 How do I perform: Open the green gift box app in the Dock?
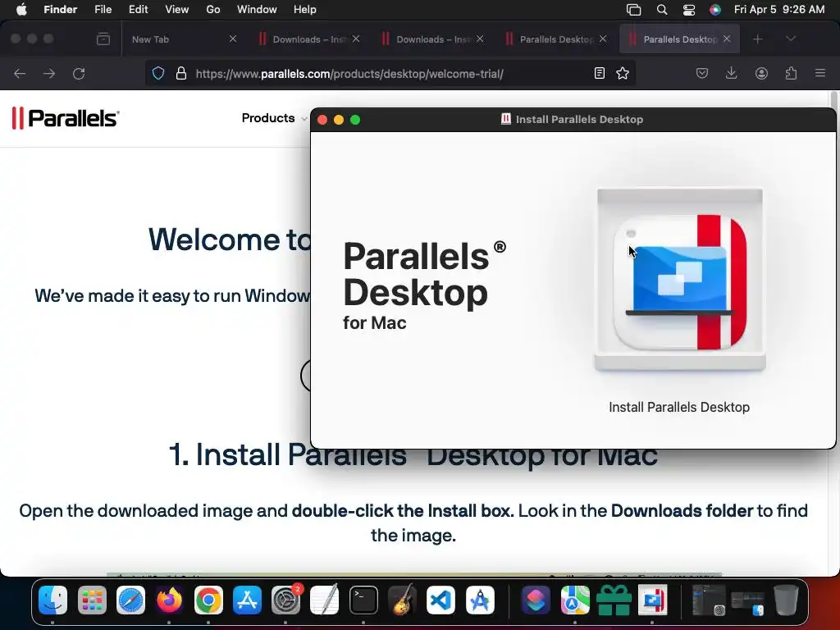pos(614,600)
